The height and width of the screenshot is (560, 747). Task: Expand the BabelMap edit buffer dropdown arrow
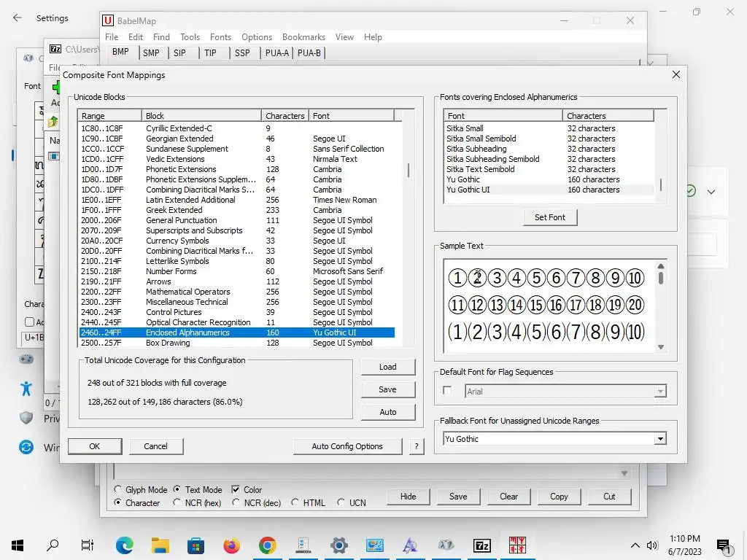[x=624, y=473]
